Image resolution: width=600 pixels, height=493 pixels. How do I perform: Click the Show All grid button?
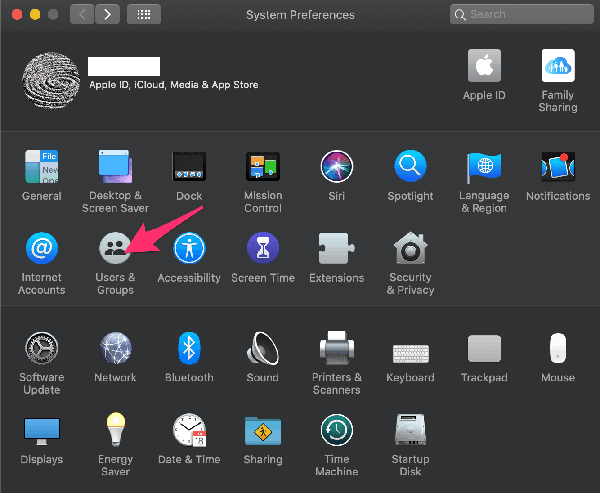coord(144,14)
